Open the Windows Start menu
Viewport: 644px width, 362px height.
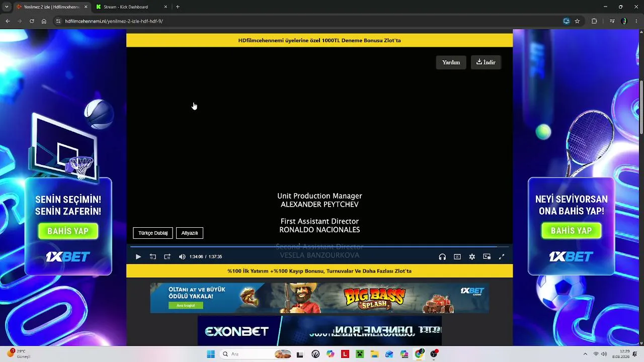(x=211, y=354)
